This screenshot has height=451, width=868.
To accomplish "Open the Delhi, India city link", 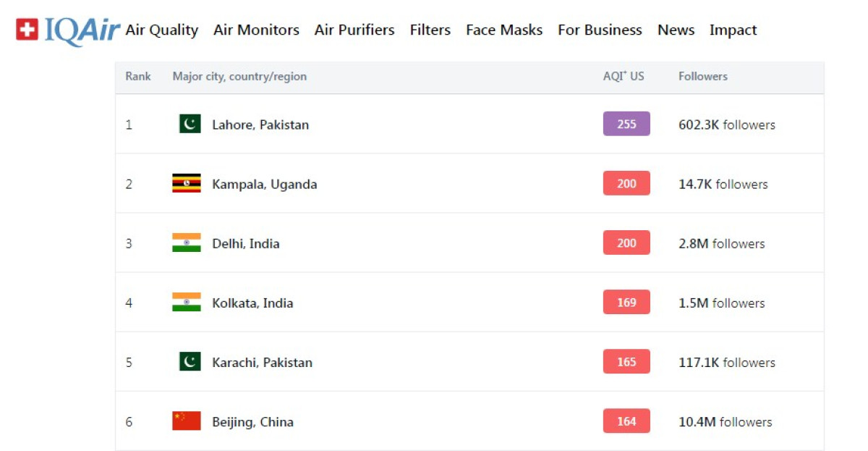I will click(x=246, y=244).
